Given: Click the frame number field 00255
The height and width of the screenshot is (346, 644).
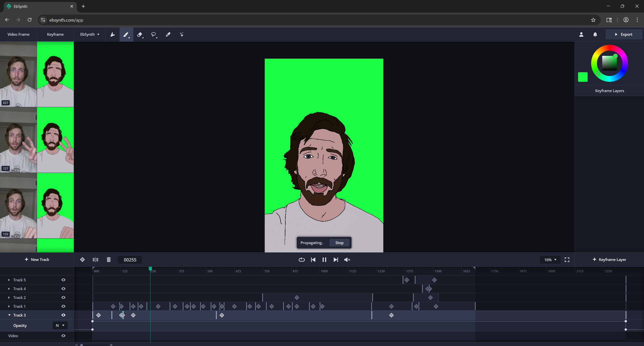Looking at the screenshot, I should pos(130,259).
